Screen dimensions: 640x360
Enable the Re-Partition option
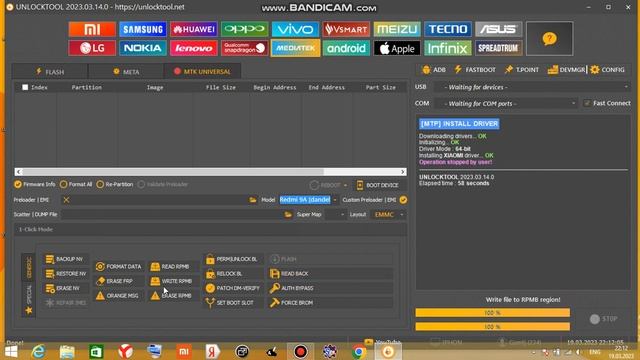115,184
